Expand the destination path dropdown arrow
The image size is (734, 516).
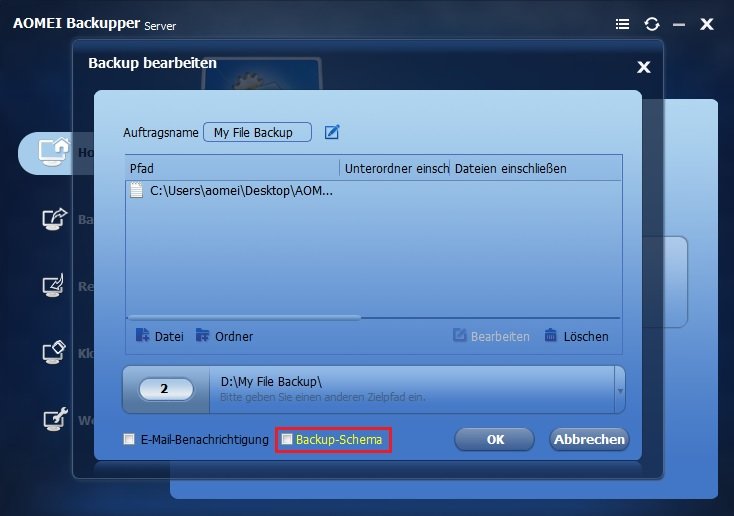click(x=620, y=391)
